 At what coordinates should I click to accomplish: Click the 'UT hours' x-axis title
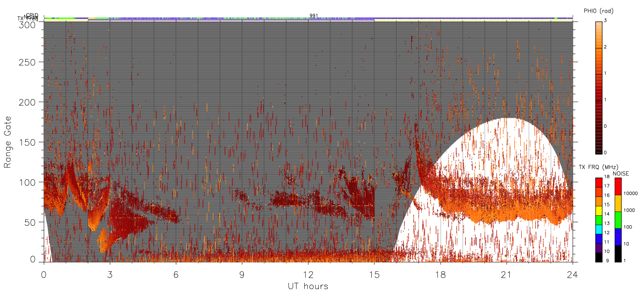(x=308, y=287)
